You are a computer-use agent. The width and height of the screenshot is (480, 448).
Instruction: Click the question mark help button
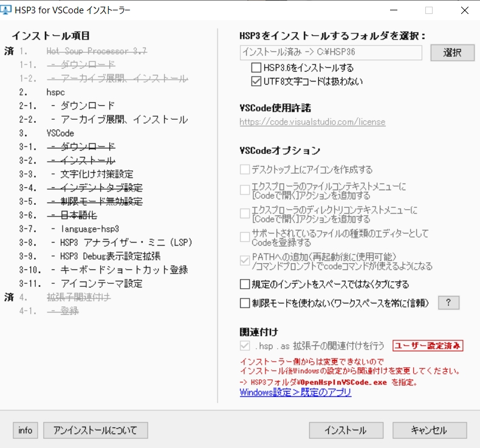[448, 303]
